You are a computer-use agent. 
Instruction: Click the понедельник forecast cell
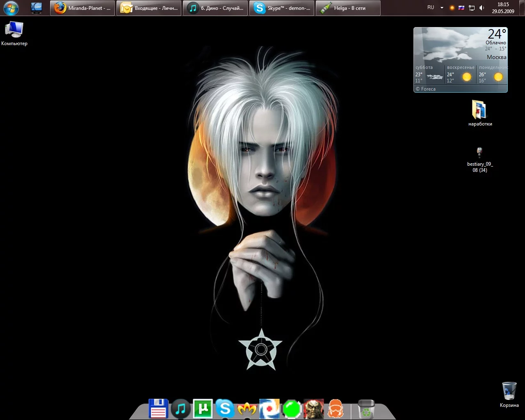[492, 74]
